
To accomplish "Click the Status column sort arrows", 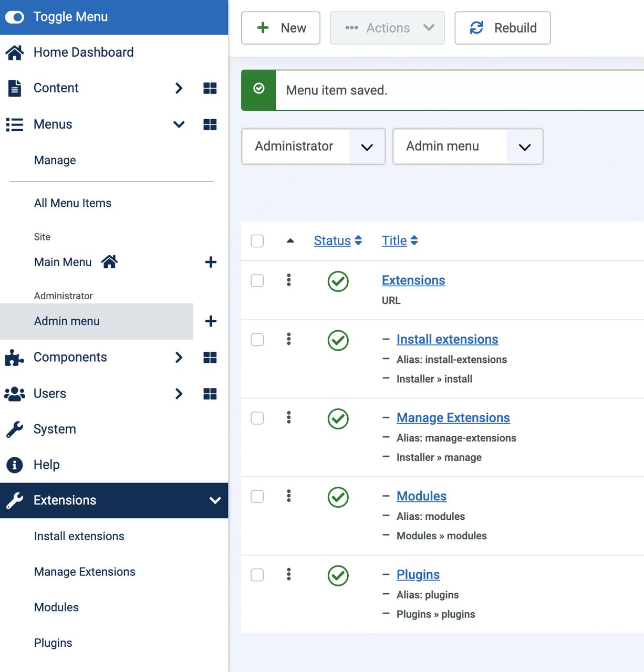I will 358,240.
